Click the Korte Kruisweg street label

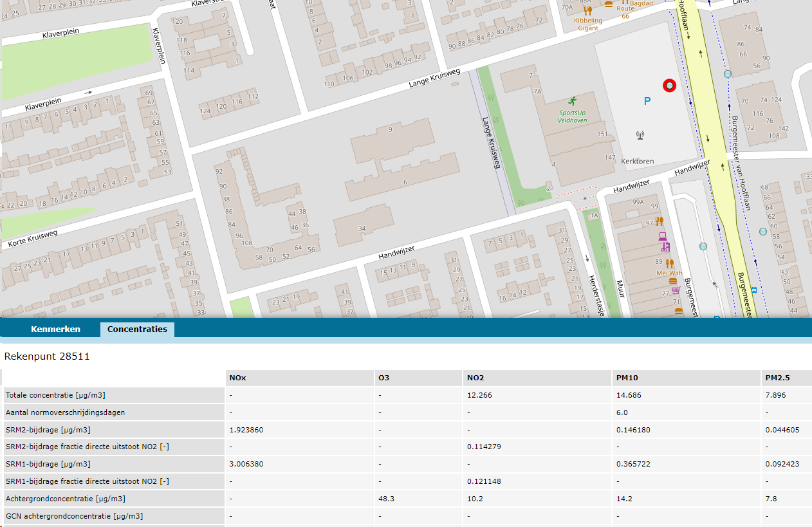pos(33,238)
